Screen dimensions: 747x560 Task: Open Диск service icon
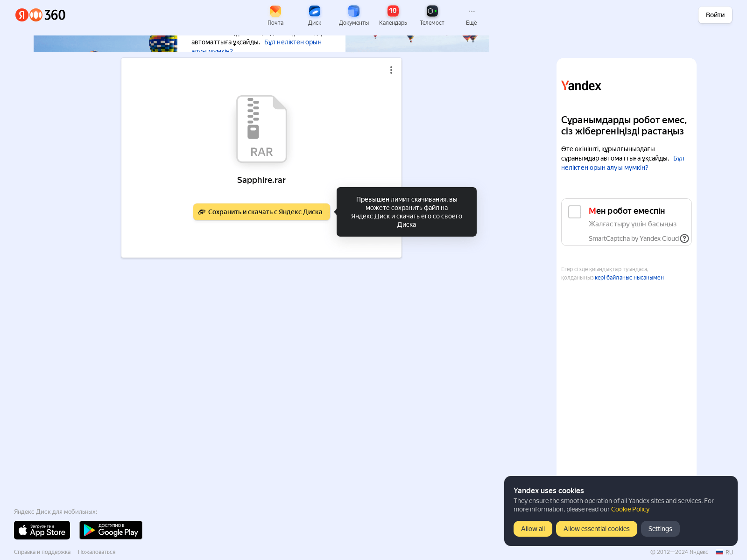point(315,15)
